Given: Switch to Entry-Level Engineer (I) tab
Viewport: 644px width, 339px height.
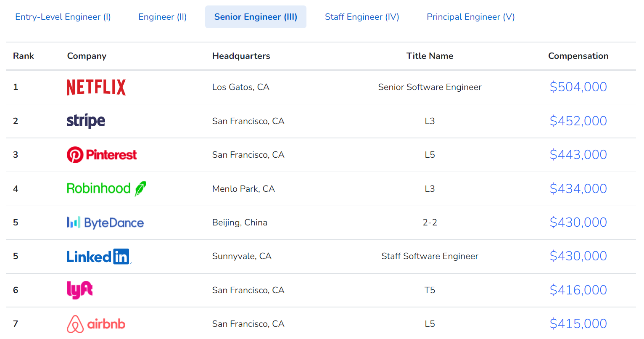Looking at the screenshot, I should [x=63, y=17].
